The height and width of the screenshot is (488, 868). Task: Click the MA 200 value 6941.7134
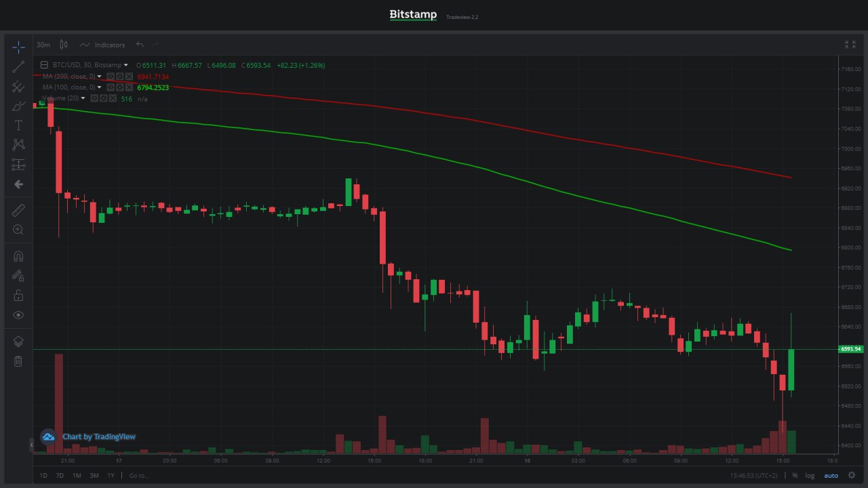coord(153,77)
